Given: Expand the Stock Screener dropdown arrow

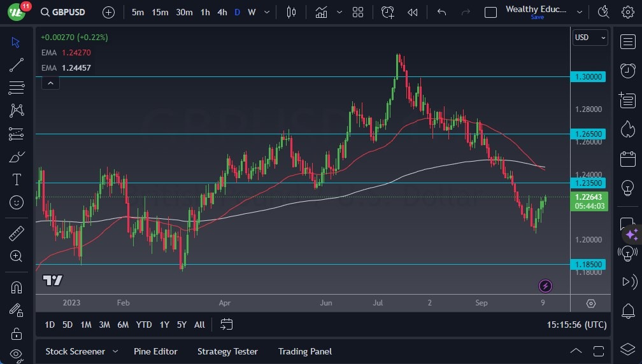Looking at the screenshot, I should pos(115,351).
